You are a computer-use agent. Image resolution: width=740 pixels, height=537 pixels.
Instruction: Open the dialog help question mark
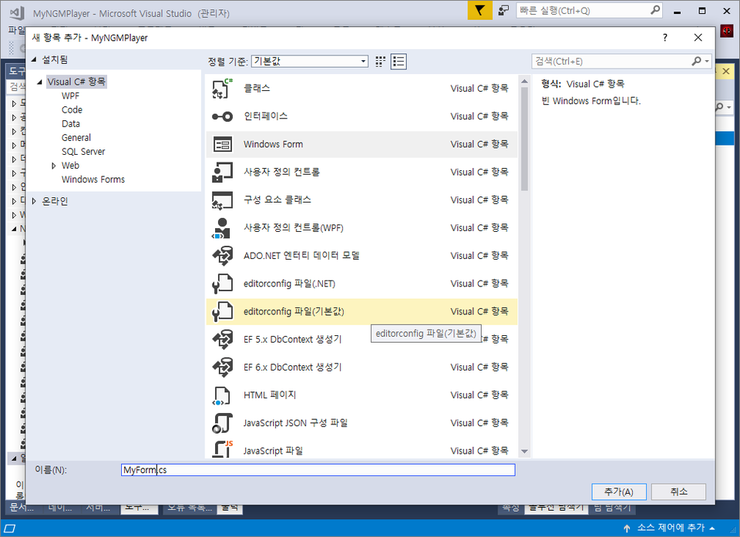pos(665,38)
